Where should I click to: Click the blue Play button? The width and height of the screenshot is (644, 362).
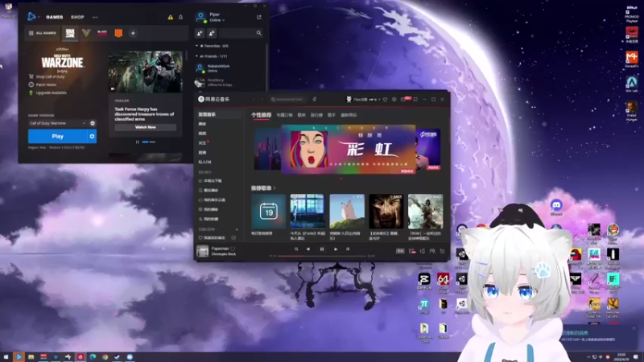point(57,136)
